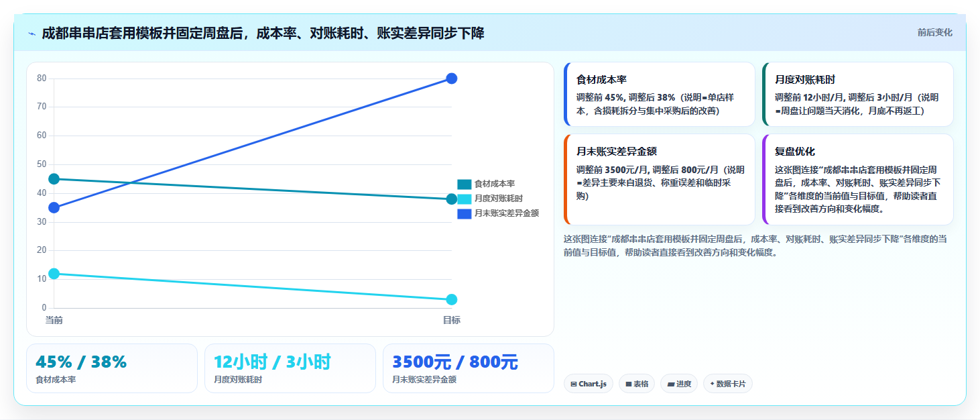Toggle the 月度对账耗时 legend color swatch
Screen dimensions: 980x420
pos(465,199)
